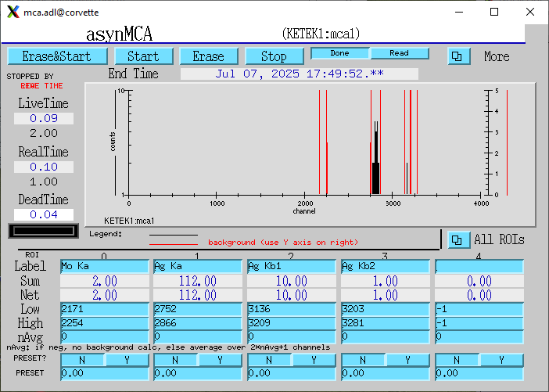The image size is (549, 392).
Task: Click the DeadTime value 0.04
Action: tap(44, 214)
